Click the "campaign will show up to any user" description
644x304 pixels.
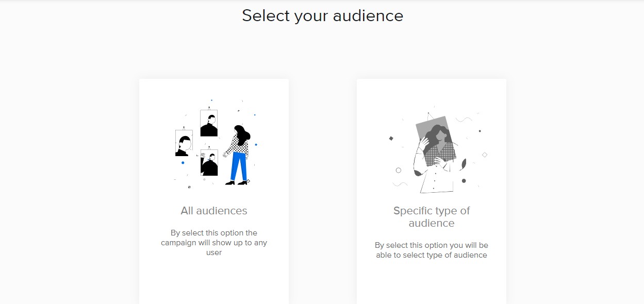point(214,243)
